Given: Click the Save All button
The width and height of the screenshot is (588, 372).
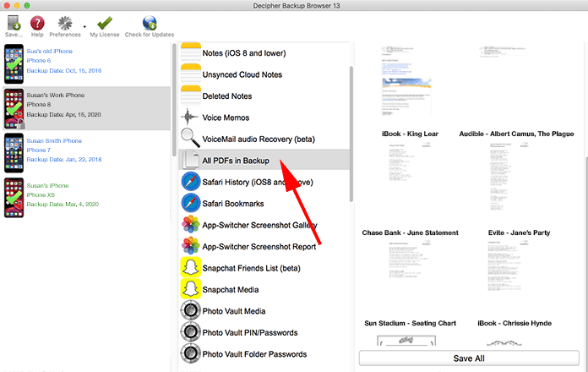Looking at the screenshot, I should [x=469, y=358].
